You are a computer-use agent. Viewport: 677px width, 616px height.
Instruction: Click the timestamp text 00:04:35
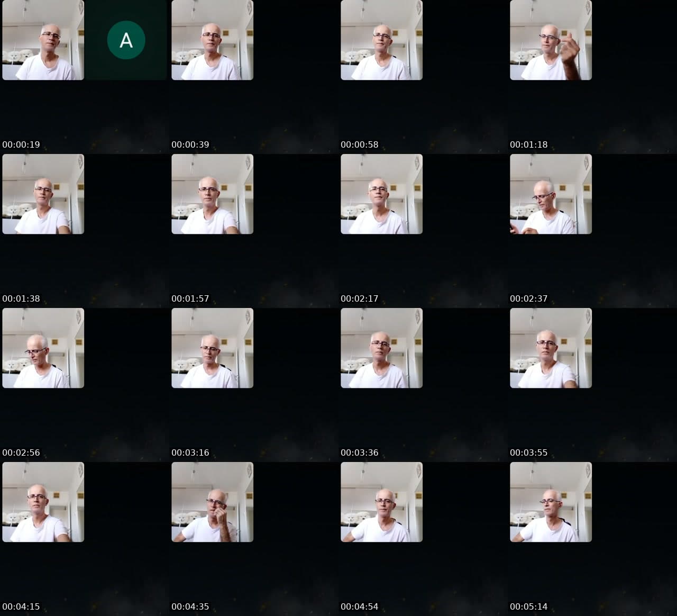tap(190, 606)
